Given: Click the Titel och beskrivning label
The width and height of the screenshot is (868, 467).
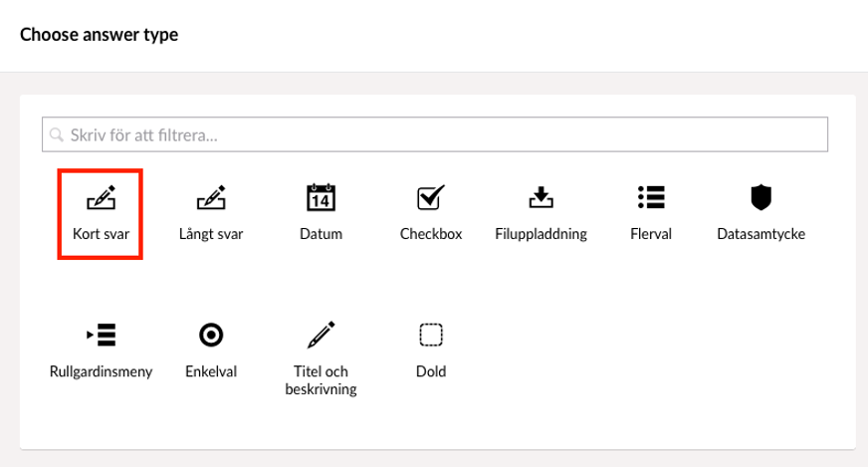Looking at the screenshot, I should (x=322, y=380).
